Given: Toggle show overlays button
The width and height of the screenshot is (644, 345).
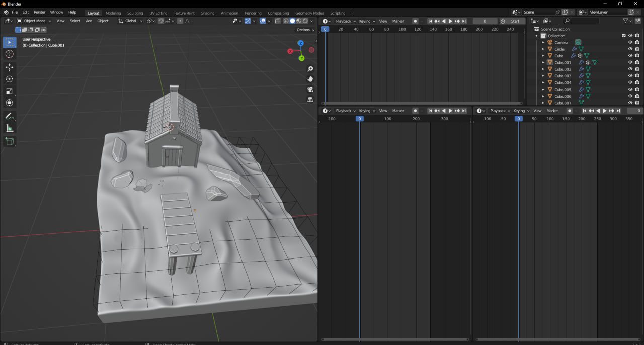Looking at the screenshot, I should [x=263, y=21].
